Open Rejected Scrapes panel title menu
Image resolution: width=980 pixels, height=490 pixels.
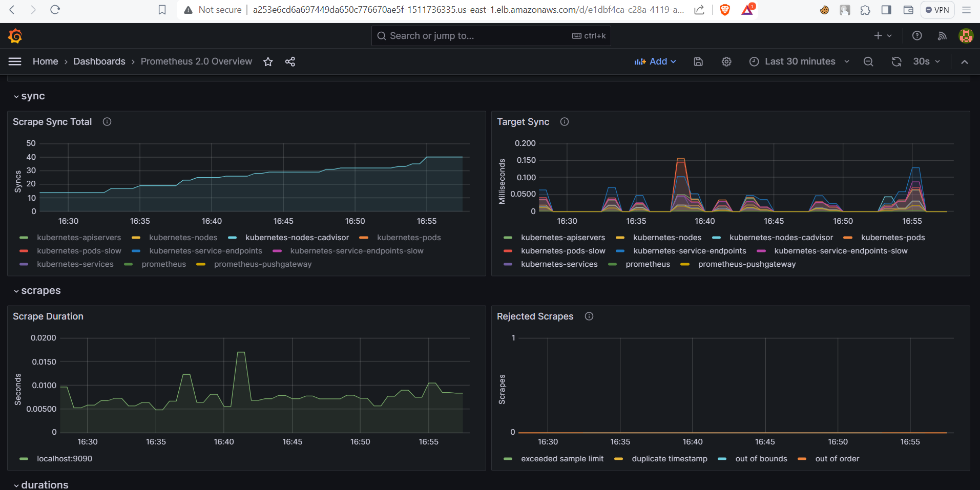click(x=535, y=316)
